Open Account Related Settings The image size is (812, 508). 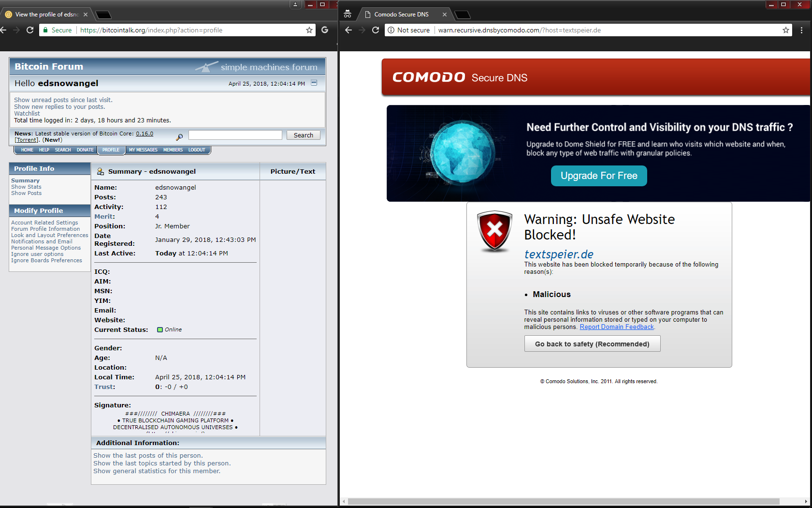click(x=44, y=223)
